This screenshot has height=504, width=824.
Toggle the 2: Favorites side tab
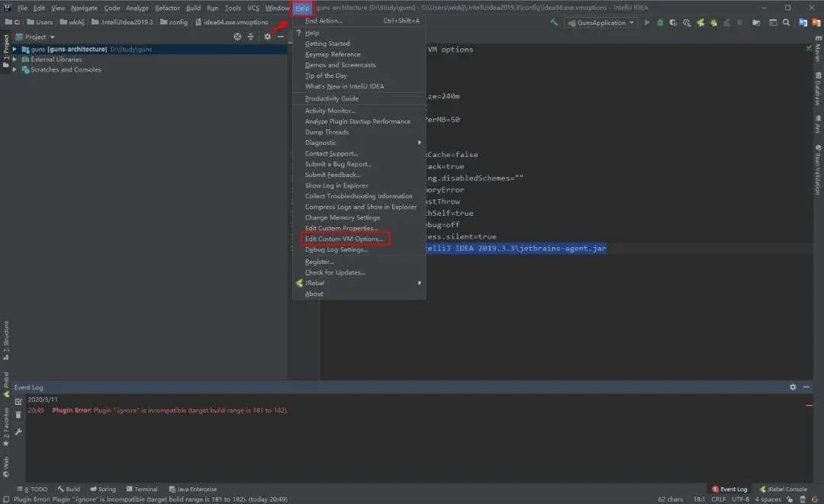pyautogui.click(x=6, y=427)
